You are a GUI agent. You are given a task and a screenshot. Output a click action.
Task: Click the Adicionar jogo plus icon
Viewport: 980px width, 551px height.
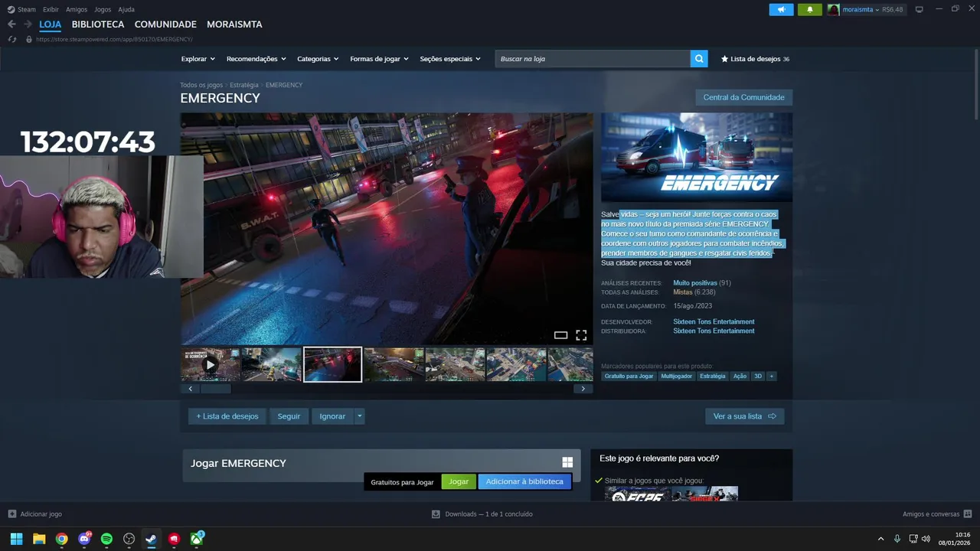click(11, 514)
